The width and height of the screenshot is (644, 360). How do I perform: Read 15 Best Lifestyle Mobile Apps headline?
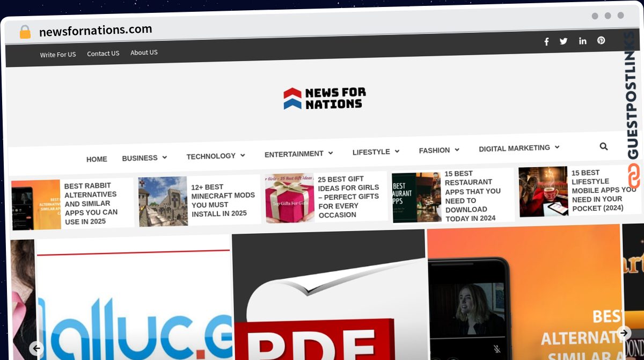coord(603,190)
